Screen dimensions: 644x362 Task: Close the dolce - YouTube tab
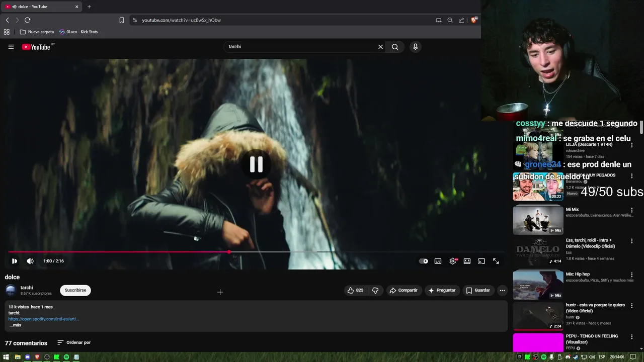(x=77, y=7)
